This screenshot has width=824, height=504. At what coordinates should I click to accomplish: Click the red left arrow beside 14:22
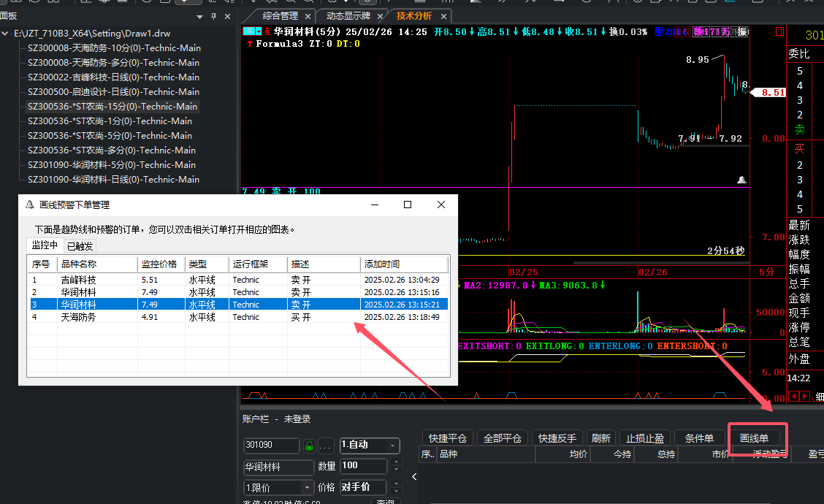[793, 397]
